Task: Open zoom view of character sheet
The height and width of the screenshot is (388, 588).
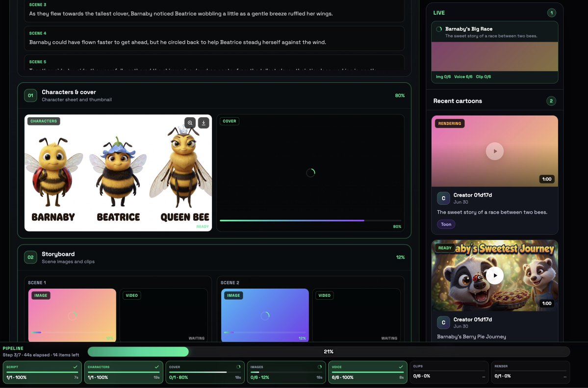Action: tap(190, 123)
